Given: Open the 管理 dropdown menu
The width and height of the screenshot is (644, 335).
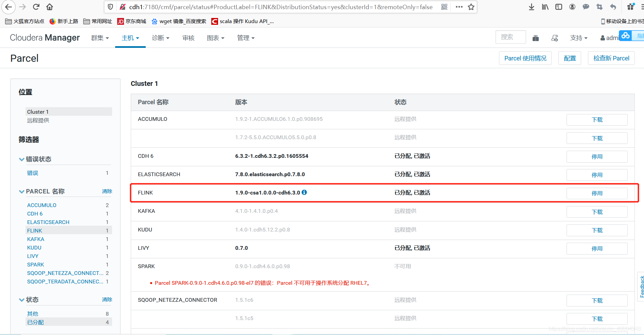Looking at the screenshot, I should pyautogui.click(x=246, y=38).
